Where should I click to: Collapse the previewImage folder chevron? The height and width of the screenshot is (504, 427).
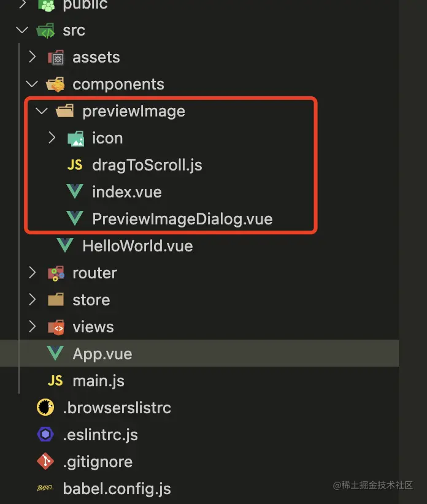coord(42,111)
